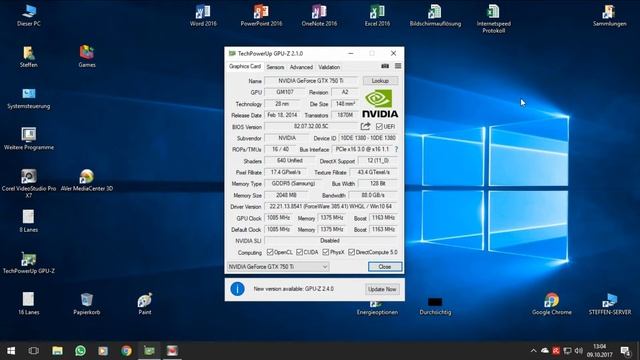Open Task View in taskbar
This screenshot has width=640, height=360.
33,351
